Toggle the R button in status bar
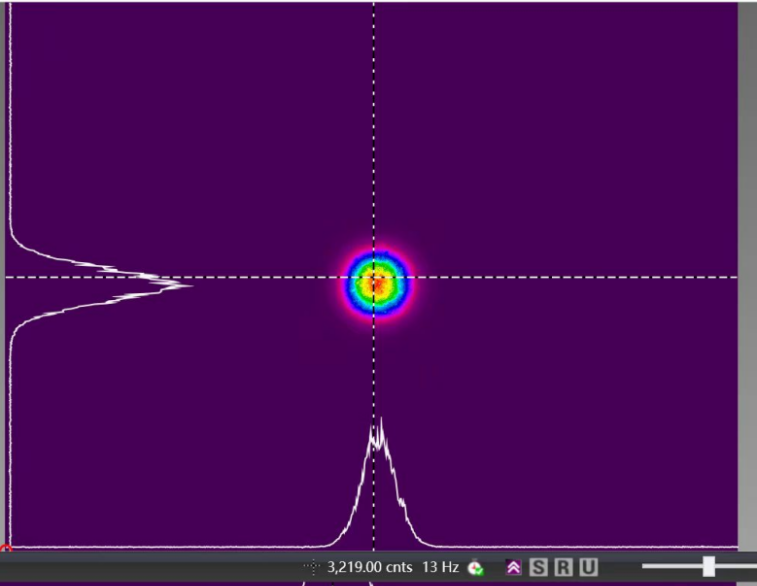757x586 pixels. [x=563, y=567]
